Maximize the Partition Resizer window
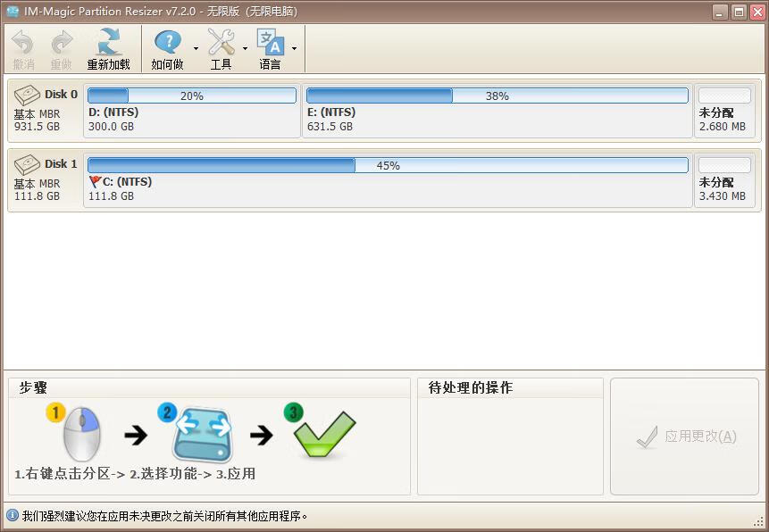Image resolution: width=769 pixels, height=532 pixels. coord(739,12)
